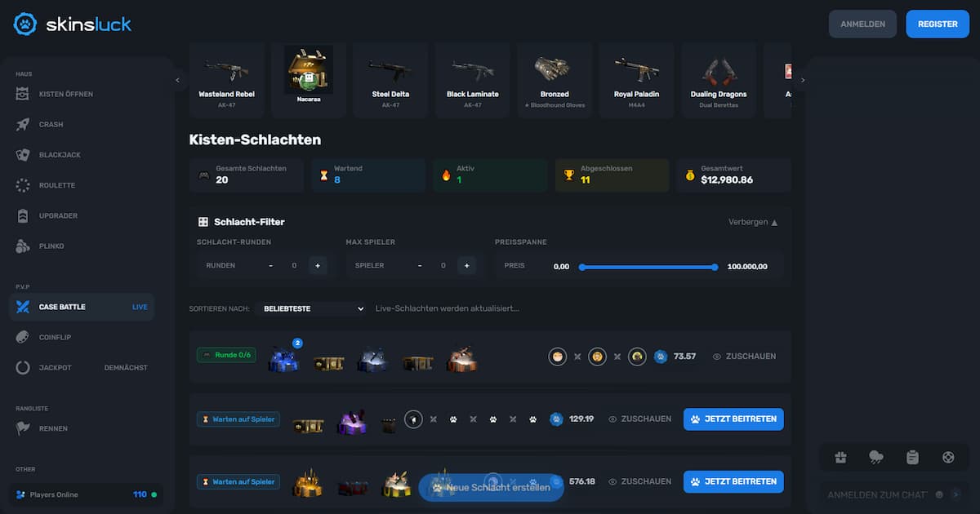Click the skinsluck paw logo

(x=25, y=24)
